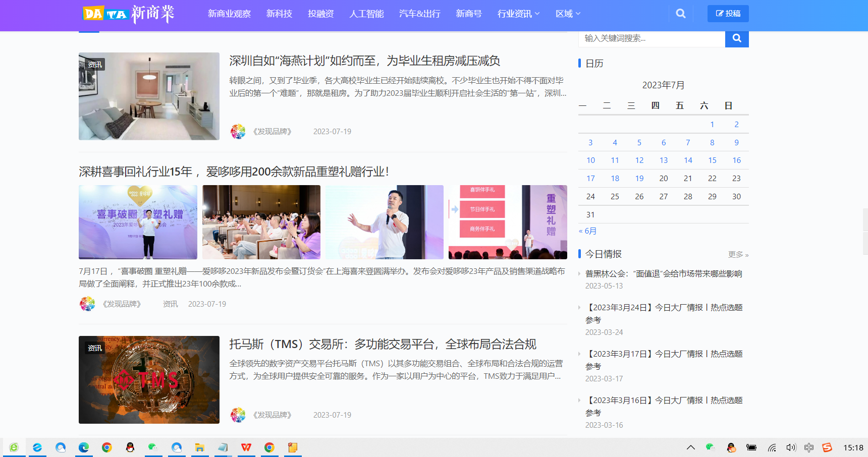Open the 2023年3月16日 今日大厂情报 item
This screenshot has height=457, width=868.
click(x=664, y=407)
